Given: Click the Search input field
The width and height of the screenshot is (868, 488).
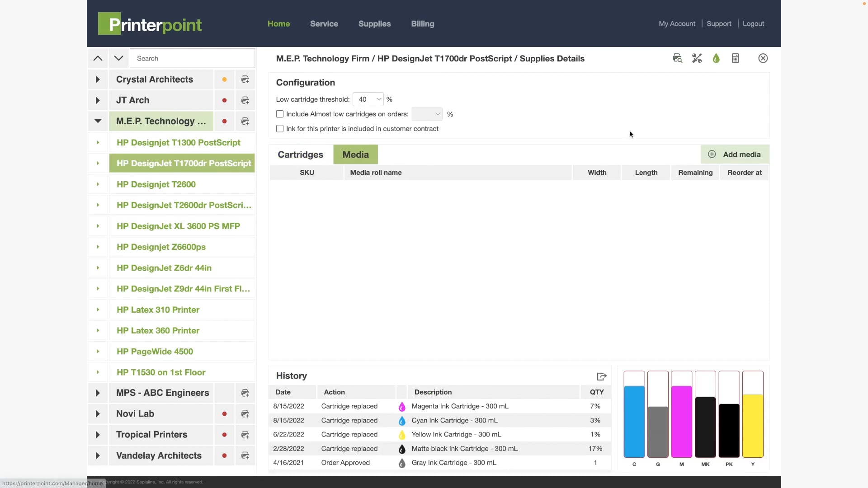Looking at the screenshot, I should (193, 58).
